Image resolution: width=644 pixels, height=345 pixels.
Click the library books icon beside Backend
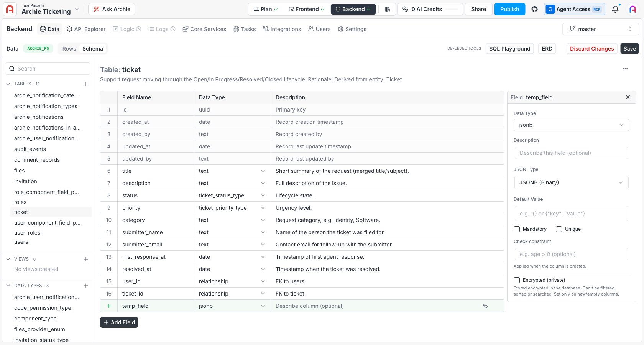point(388,9)
